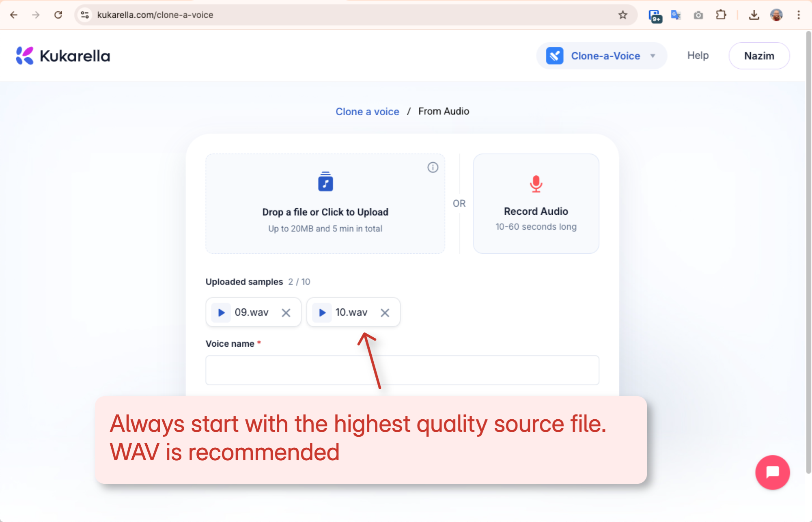This screenshot has height=522, width=812.
Task: Reload the Kukarella page
Action: [x=58, y=15]
